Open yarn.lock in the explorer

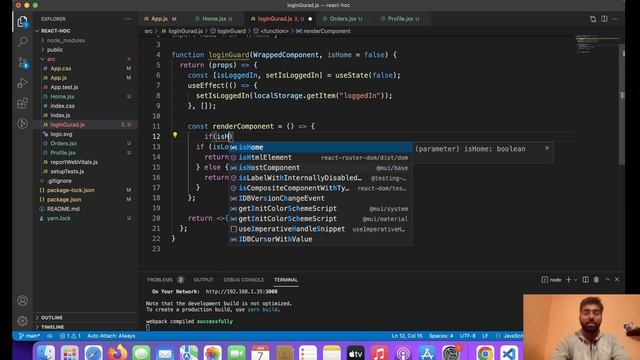pos(58,218)
